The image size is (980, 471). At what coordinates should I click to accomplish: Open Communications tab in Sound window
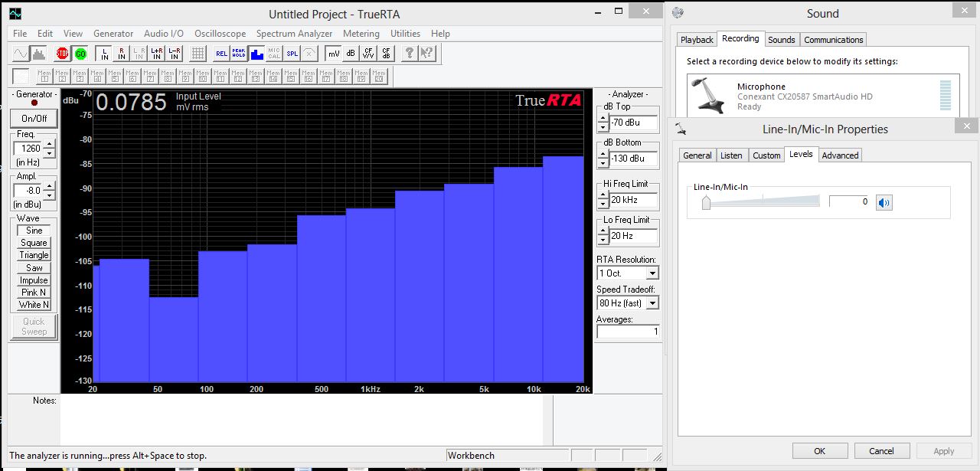tap(833, 40)
